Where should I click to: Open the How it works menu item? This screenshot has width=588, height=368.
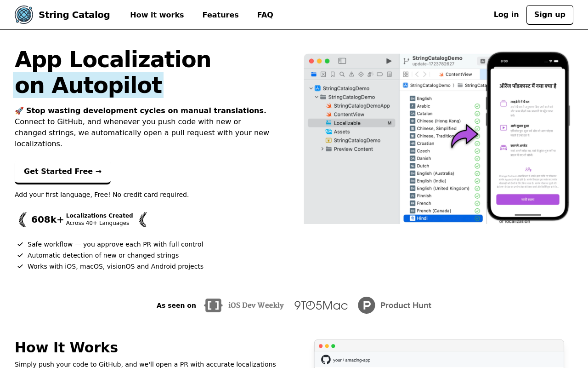[157, 15]
